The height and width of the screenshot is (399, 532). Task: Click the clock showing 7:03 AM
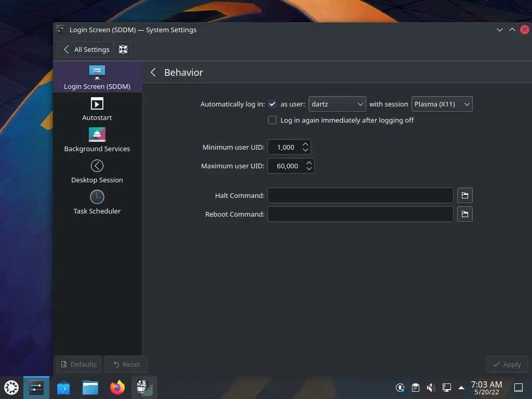[x=486, y=388]
